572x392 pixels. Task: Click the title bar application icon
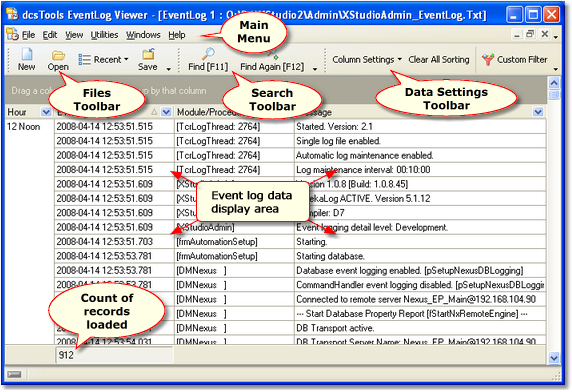point(12,14)
